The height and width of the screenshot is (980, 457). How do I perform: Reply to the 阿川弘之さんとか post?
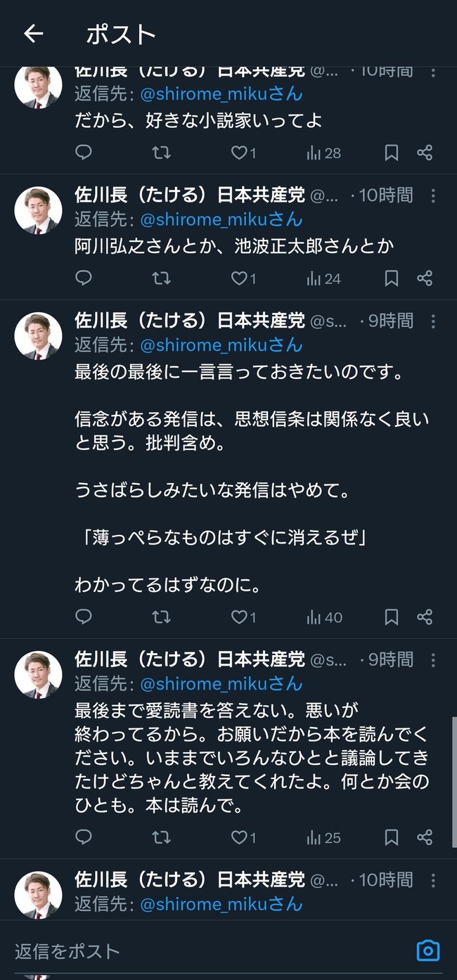(x=84, y=278)
